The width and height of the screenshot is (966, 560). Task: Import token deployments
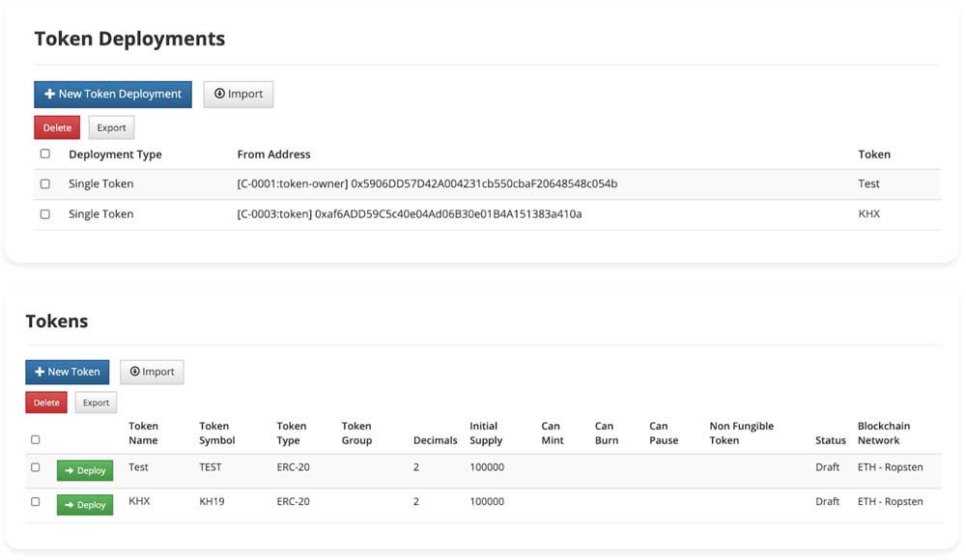coord(239,95)
